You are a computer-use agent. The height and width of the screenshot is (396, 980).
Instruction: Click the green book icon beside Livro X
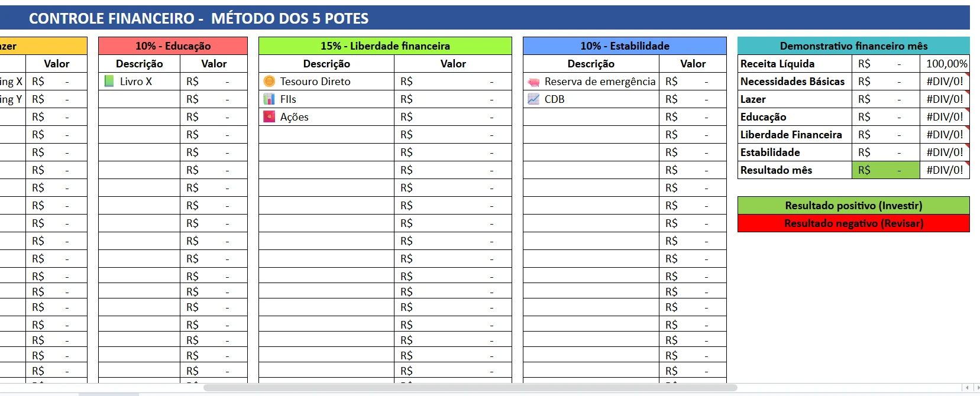(x=109, y=82)
